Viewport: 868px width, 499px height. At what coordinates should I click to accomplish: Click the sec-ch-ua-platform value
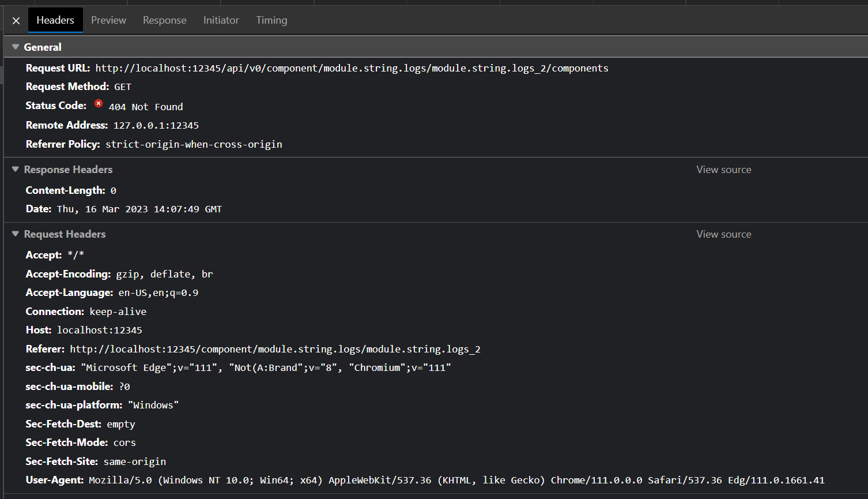153,404
